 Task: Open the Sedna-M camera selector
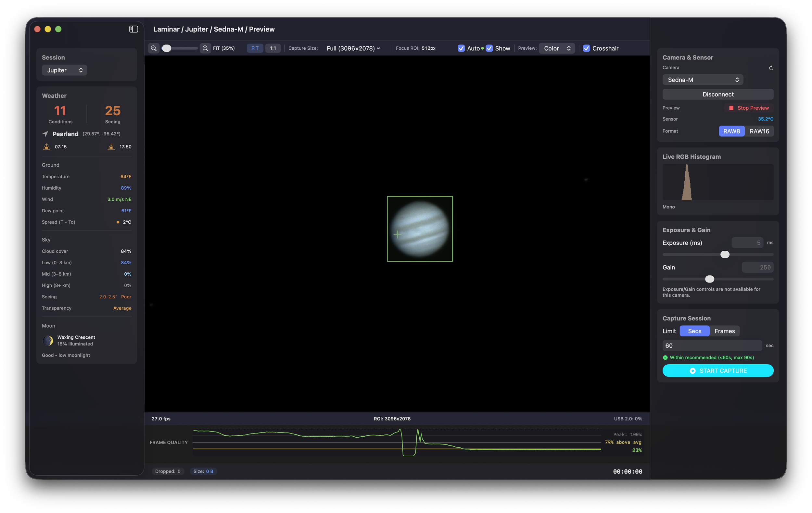click(703, 80)
